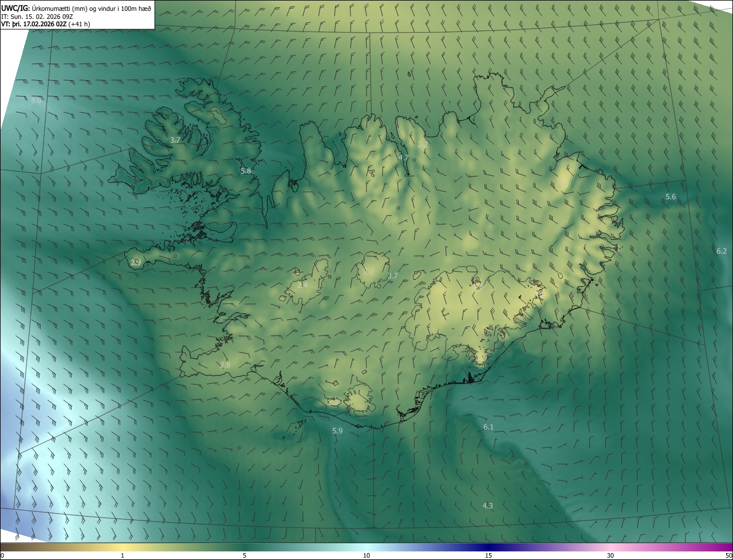Click the "5" tick on the color scale
Image resolution: width=733 pixels, height=560 pixels.
245,555
